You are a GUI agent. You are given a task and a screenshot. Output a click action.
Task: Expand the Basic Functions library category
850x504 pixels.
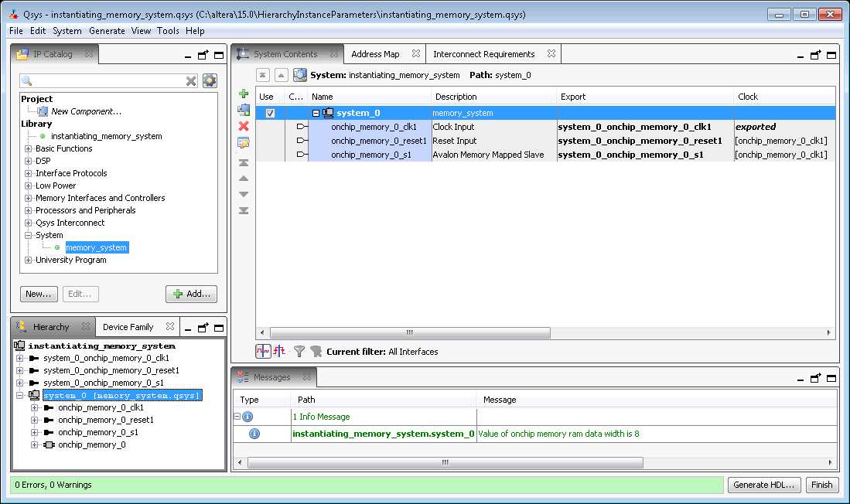(x=29, y=148)
